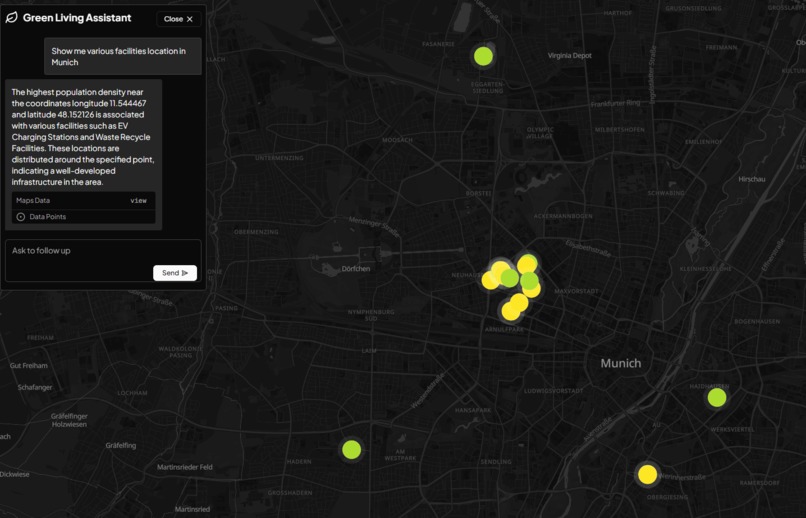Screen dimensions: 806x518
Task: Click the Arnulfpark map label
Action: tap(504, 329)
